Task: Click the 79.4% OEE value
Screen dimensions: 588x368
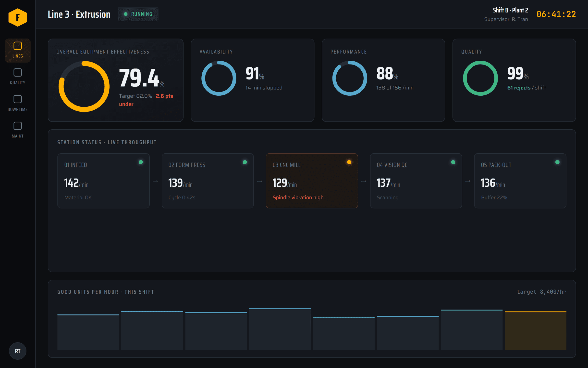Action: tap(142, 78)
